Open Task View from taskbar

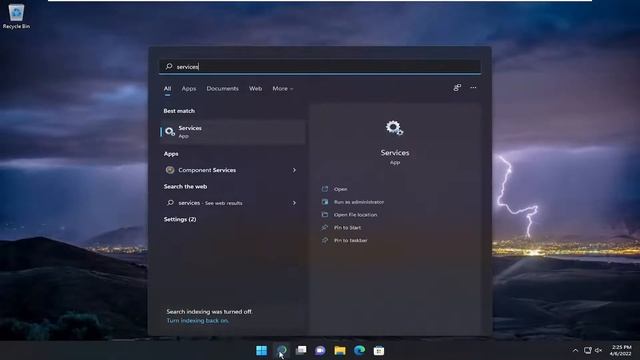coord(301,351)
